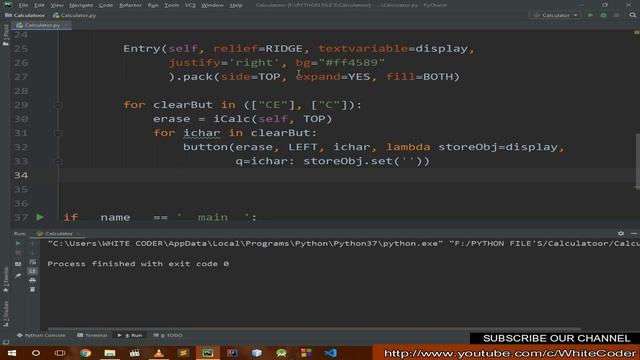Viewport: 640px width, 360px height.
Task: Open VLC media player from the taskbar
Action: pyautogui.click(x=159, y=353)
